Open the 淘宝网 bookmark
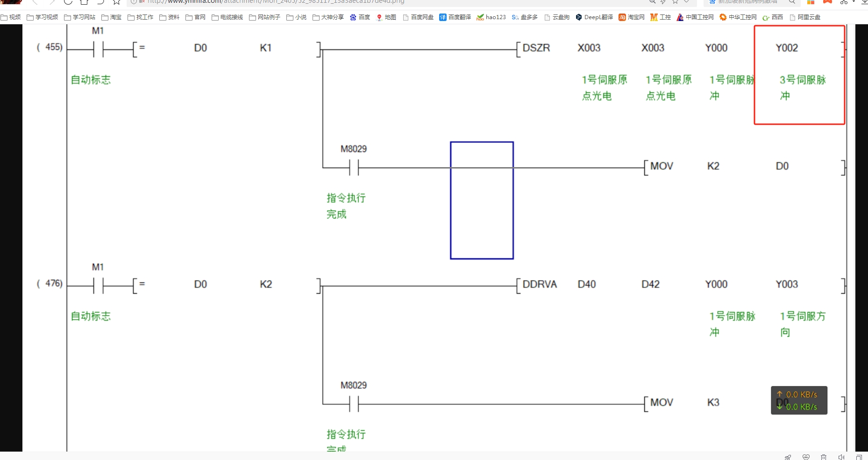The image size is (868, 460). coord(632,17)
